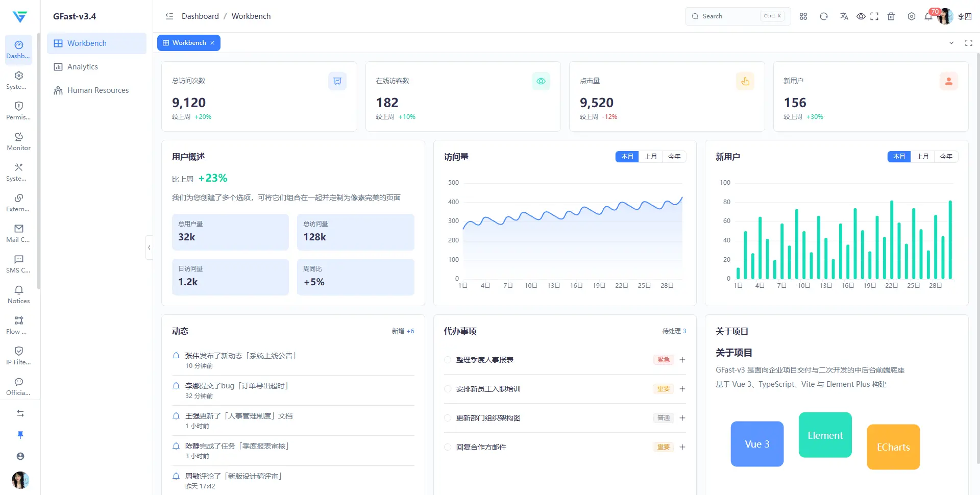Click the refresh icon in the header
This screenshot has height=495, width=980.
(824, 16)
